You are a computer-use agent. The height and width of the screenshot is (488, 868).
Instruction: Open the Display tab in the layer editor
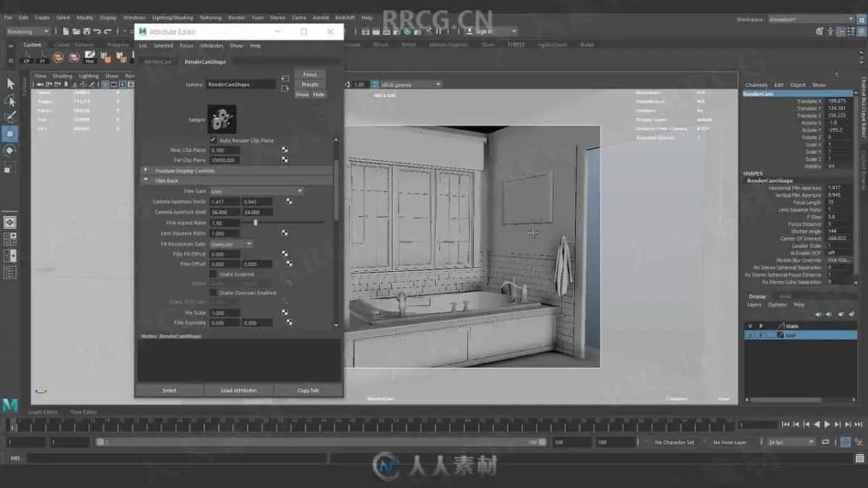pos(757,296)
